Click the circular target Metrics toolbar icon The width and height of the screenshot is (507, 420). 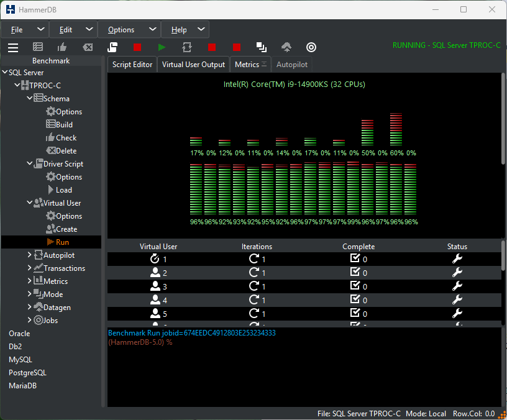point(311,47)
